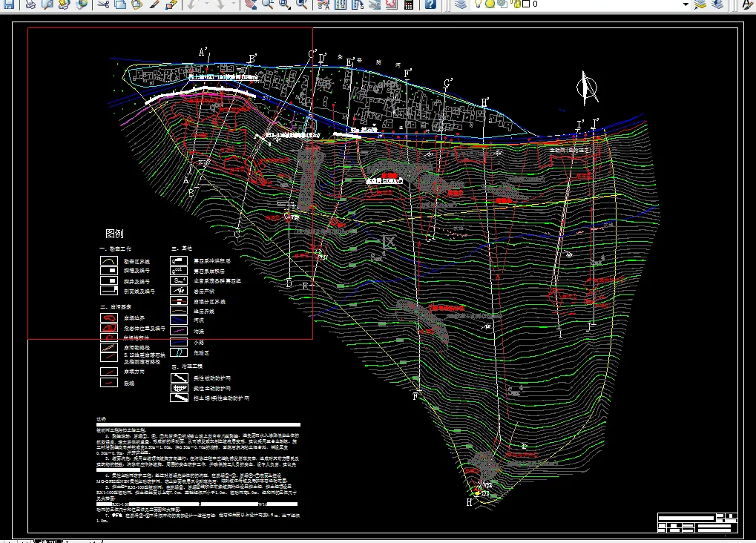Open the Layer Properties Manager

pos(461,4)
